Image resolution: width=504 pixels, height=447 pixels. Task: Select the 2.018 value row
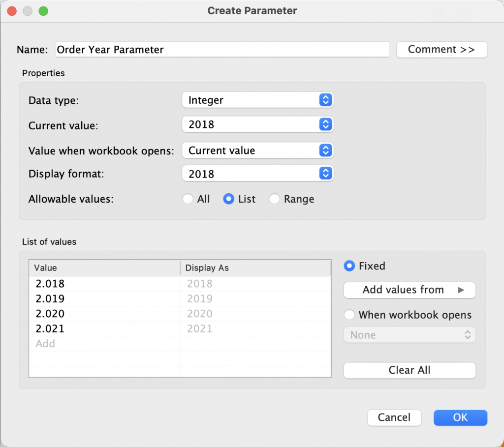click(50, 284)
